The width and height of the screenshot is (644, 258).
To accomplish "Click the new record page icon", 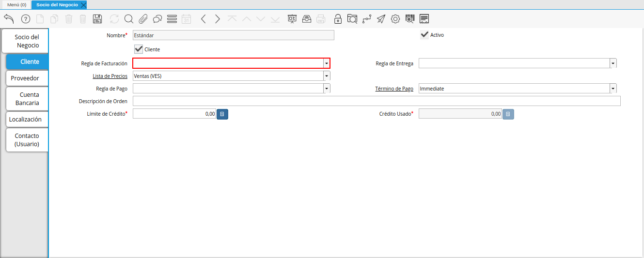I will (40, 19).
